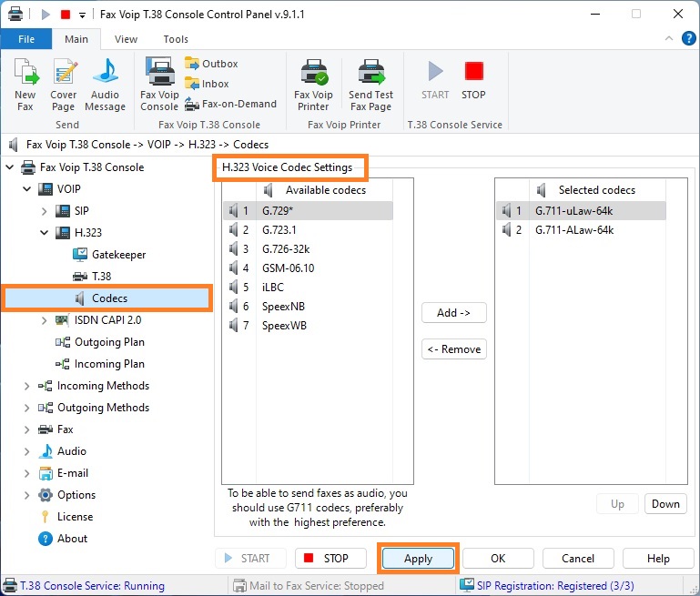
Task: Click the printer icon in title bar
Action: (x=15, y=15)
